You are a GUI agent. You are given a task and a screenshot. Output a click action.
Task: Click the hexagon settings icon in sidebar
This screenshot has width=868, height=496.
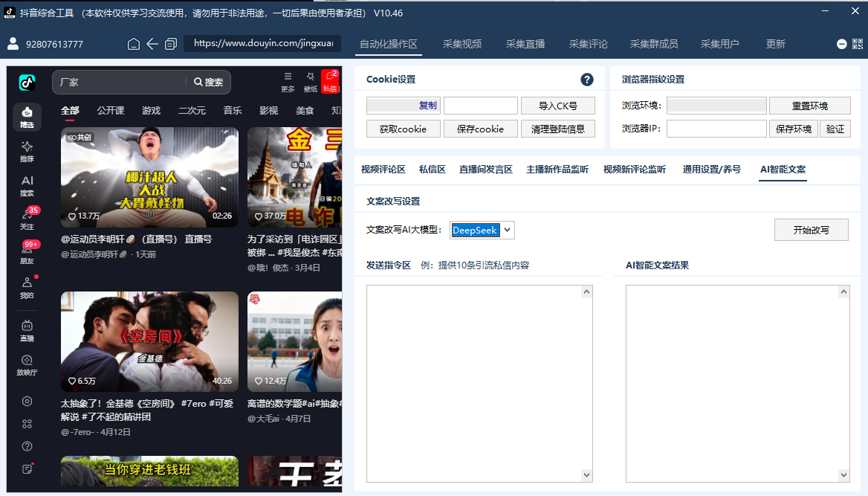tap(27, 402)
